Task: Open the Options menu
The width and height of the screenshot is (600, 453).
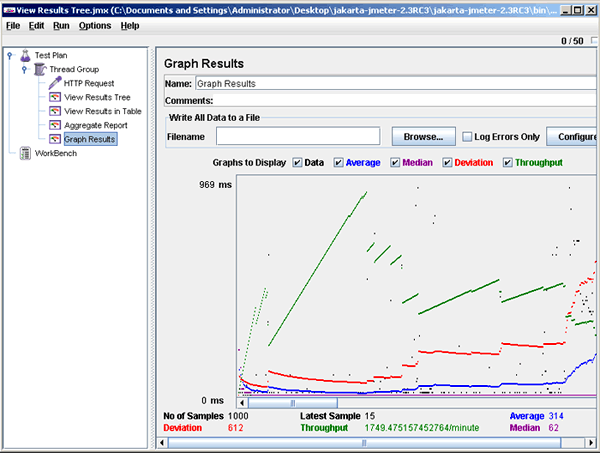Action: point(95,25)
